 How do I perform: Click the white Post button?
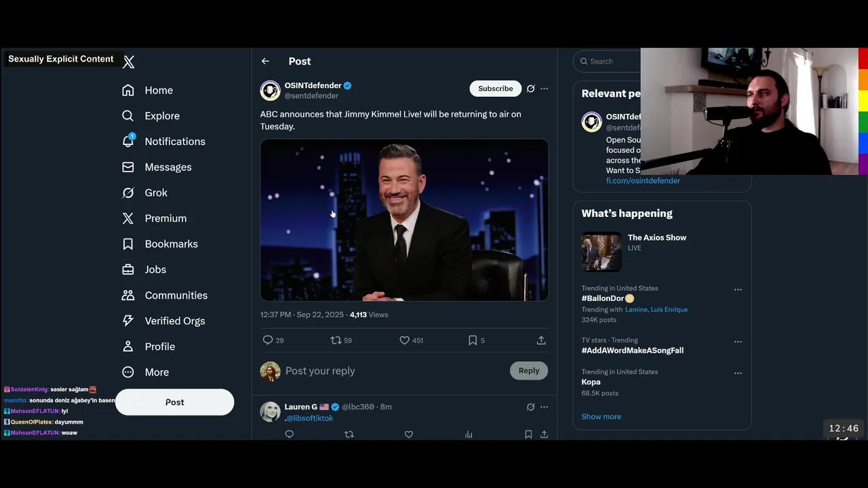click(174, 402)
